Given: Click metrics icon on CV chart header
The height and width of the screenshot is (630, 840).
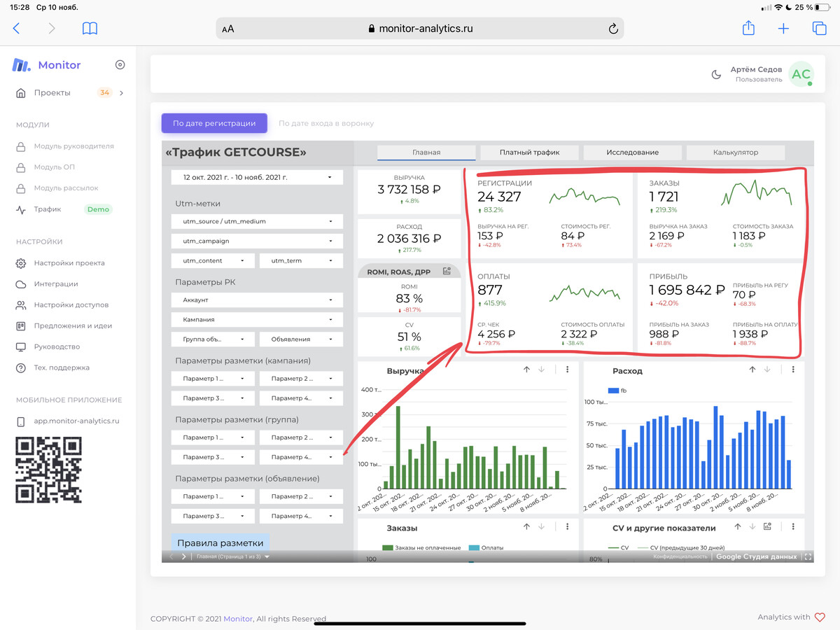Looking at the screenshot, I should [768, 527].
